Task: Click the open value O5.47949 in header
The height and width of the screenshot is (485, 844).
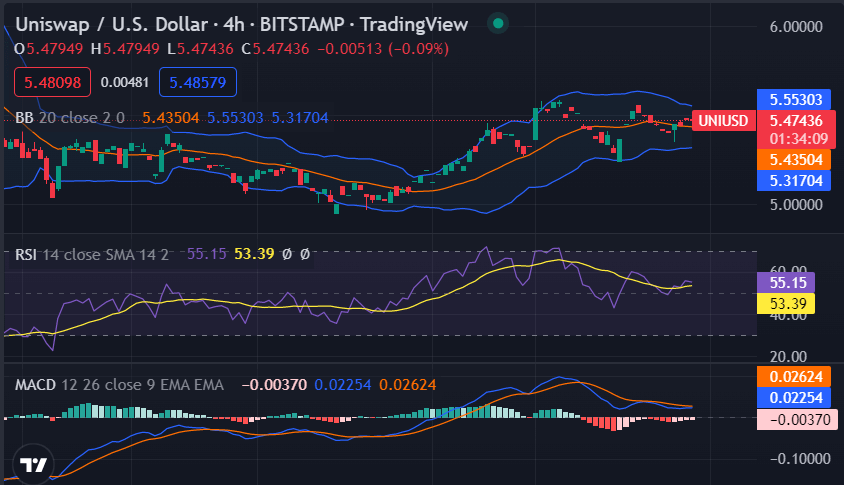Action: pos(48,49)
